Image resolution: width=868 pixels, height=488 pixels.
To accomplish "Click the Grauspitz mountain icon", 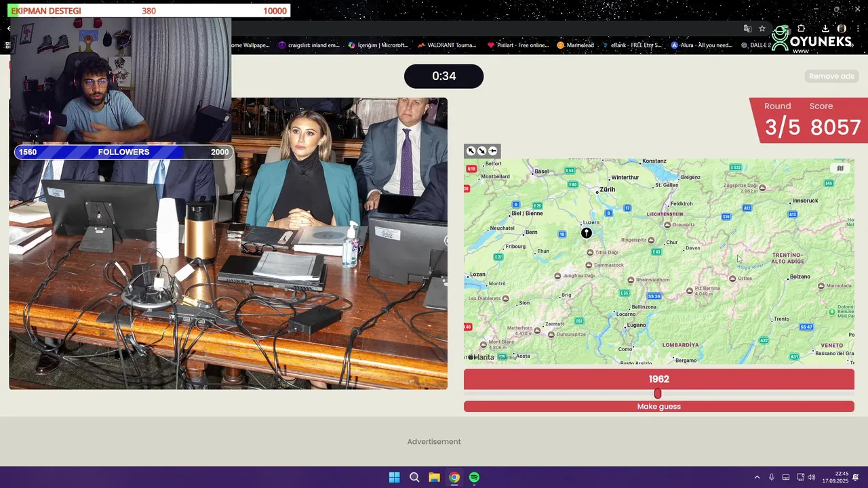I will point(667,225).
